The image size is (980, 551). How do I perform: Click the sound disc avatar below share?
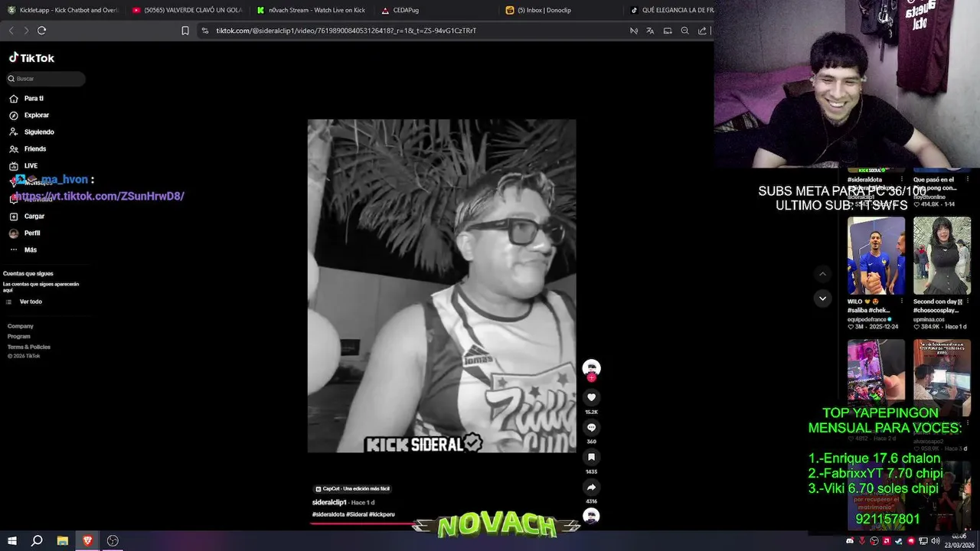point(591,516)
